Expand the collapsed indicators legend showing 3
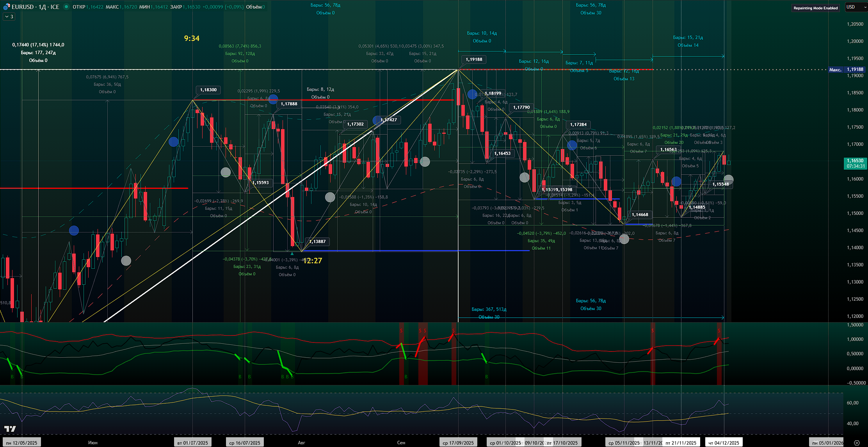Viewport: 868px width, 447px height. (x=9, y=17)
